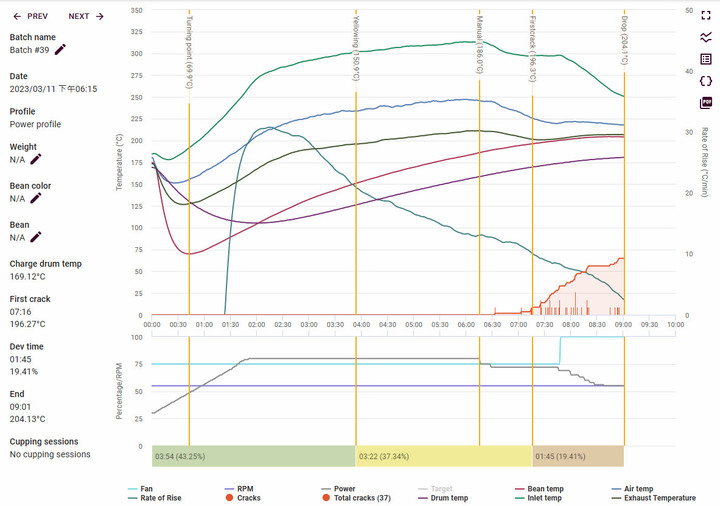Select the green 03:54 (43.25%) drying phase bar
The image size is (720, 506).
253,456
